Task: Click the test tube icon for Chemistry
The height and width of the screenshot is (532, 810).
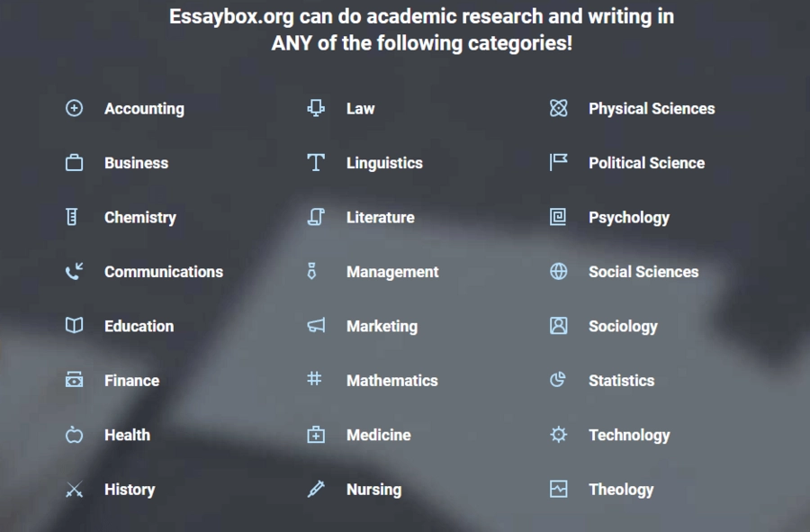Action: click(72, 217)
